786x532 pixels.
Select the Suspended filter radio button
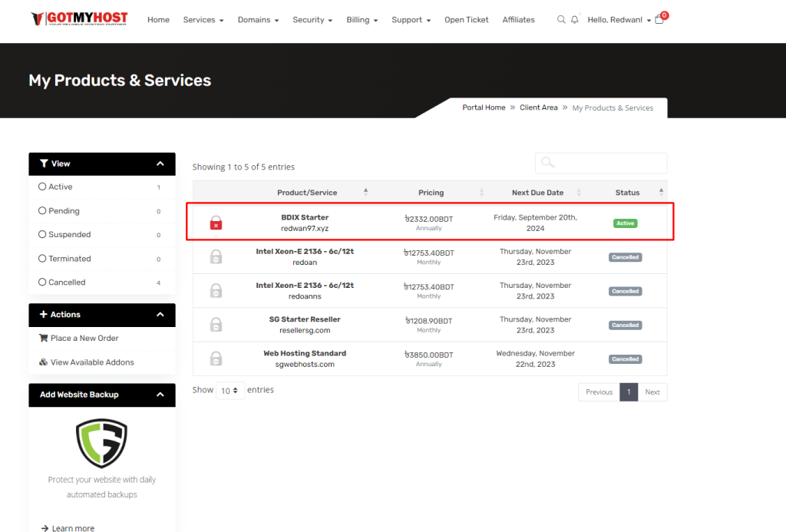pos(42,234)
